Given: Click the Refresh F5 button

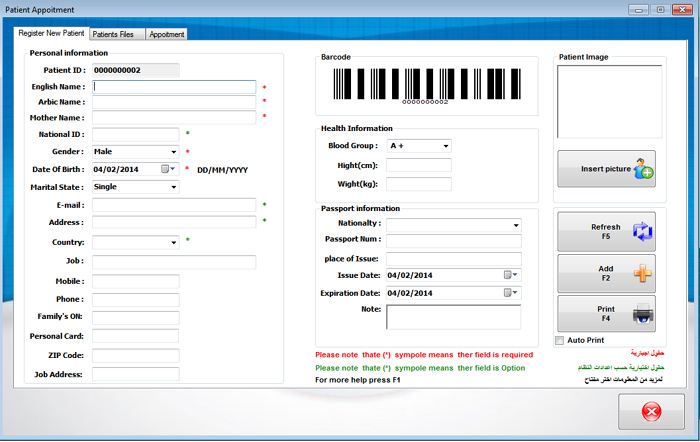Looking at the screenshot, I should pyautogui.click(x=606, y=232).
